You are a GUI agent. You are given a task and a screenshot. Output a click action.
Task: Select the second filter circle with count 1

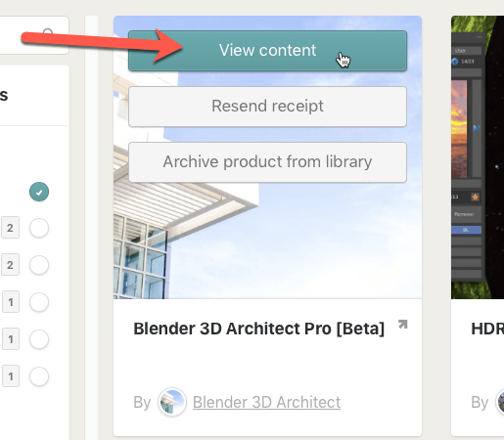39,339
